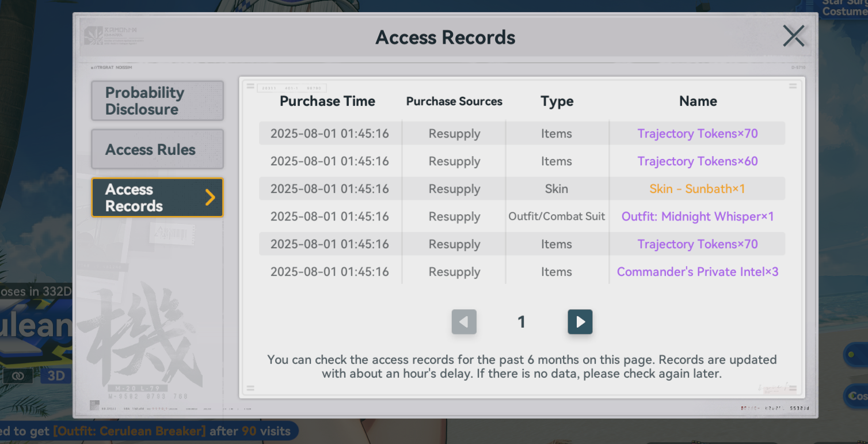The height and width of the screenshot is (444, 868).
Task: Go to the next records page
Action: point(580,322)
